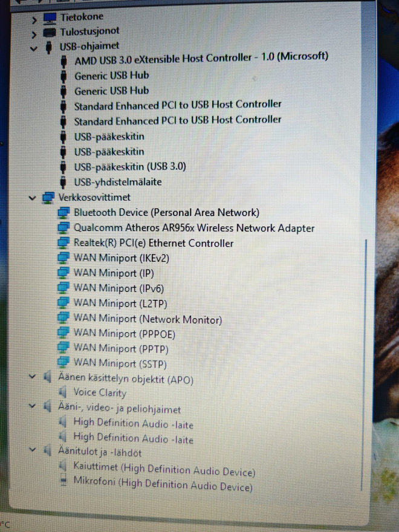Click the Voice Clarity speaker icon

pos(62,392)
